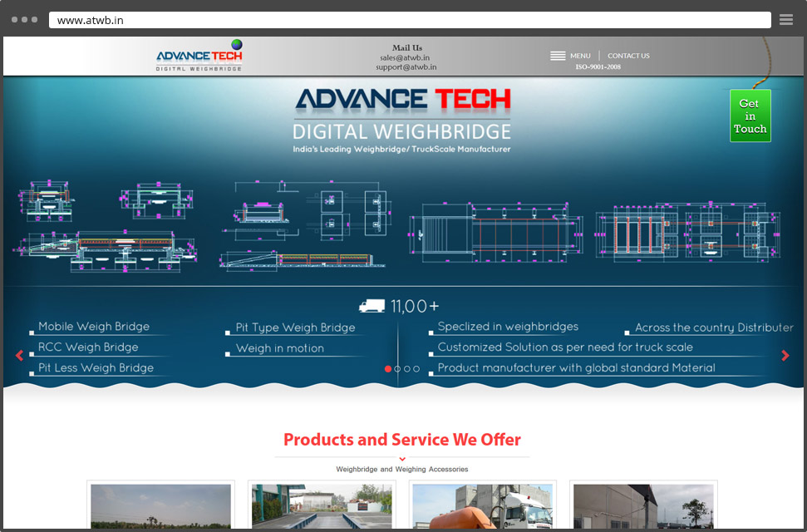
Task: Select the second slider dot
Action: click(397, 369)
